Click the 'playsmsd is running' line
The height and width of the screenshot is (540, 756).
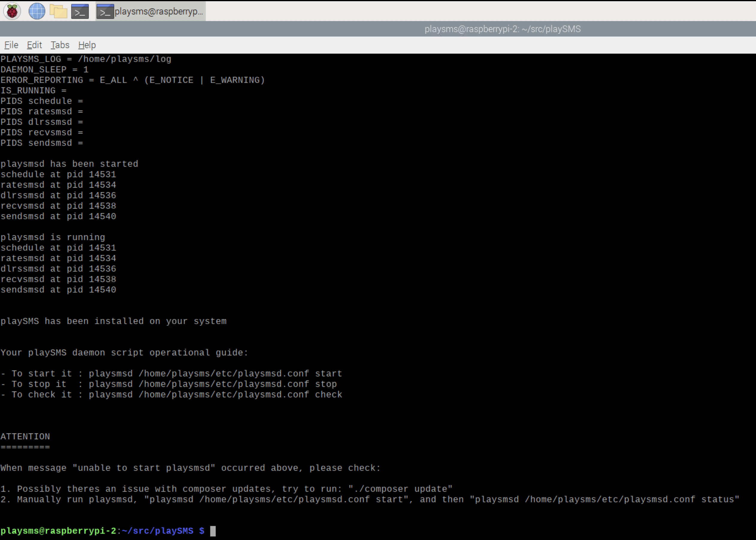pos(53,237)
